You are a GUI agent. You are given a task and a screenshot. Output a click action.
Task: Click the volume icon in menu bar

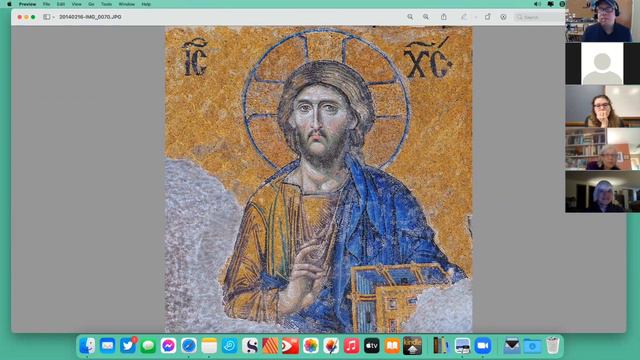pos(537,4)
